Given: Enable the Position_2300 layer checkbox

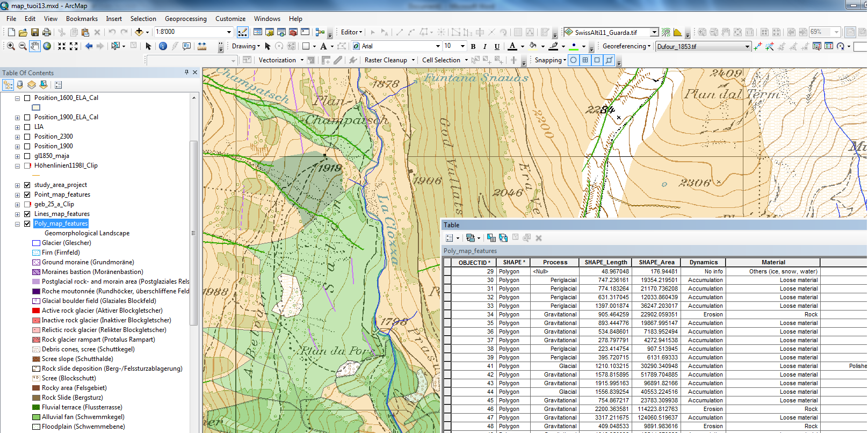Looking at the screenshot, I should coord(27,136).
